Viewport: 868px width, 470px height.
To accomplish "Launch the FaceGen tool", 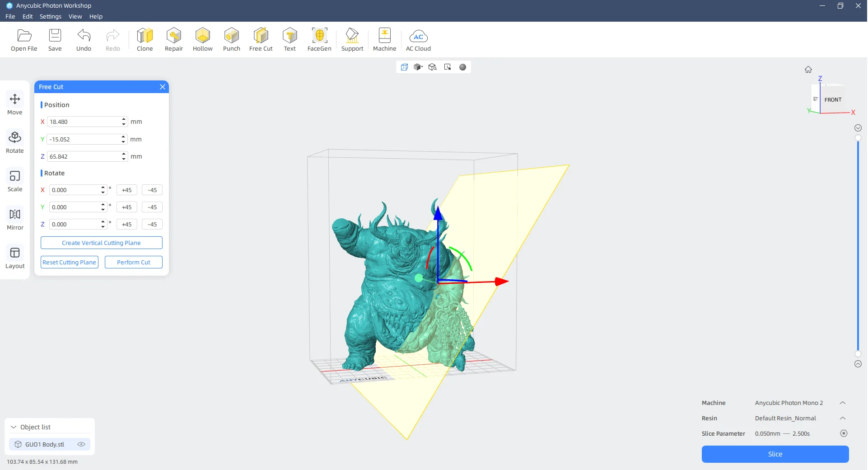I will tap(319, 39).
